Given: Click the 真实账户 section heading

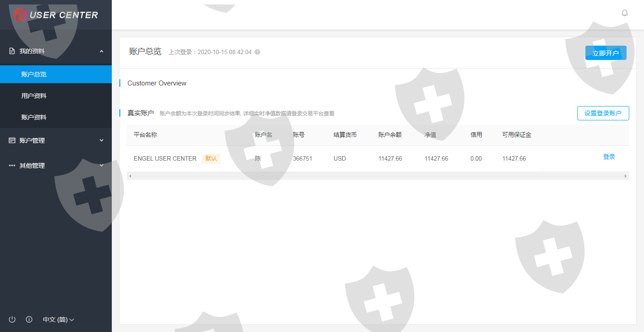Looking at the screenshot, I should click(140, 113).
